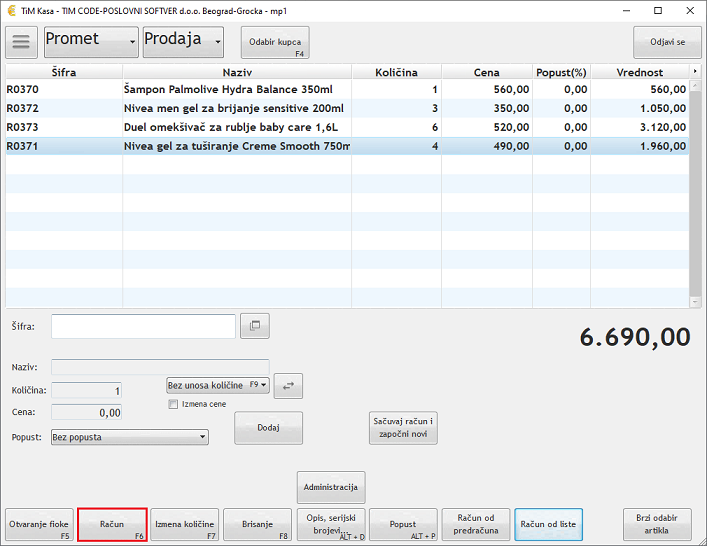Enable the Izmena cene checkbox
Viewport: 707px width, 546px height.
pos(174,404)
